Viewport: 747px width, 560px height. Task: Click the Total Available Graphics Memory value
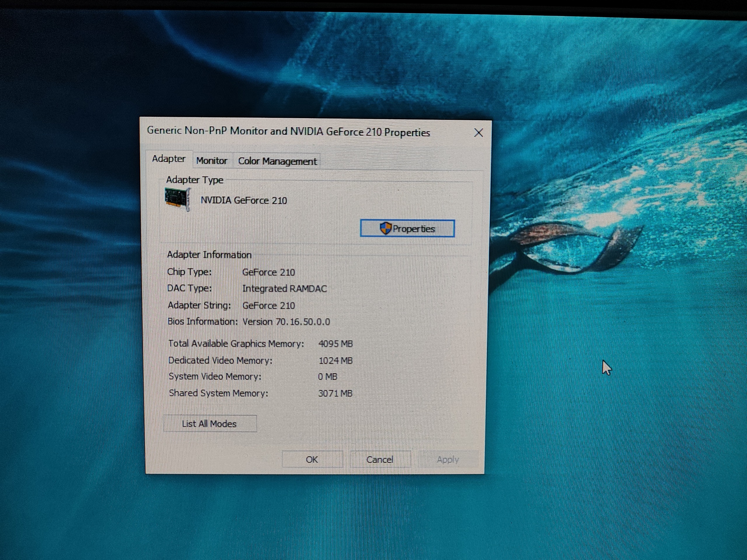tap(335, 344)
